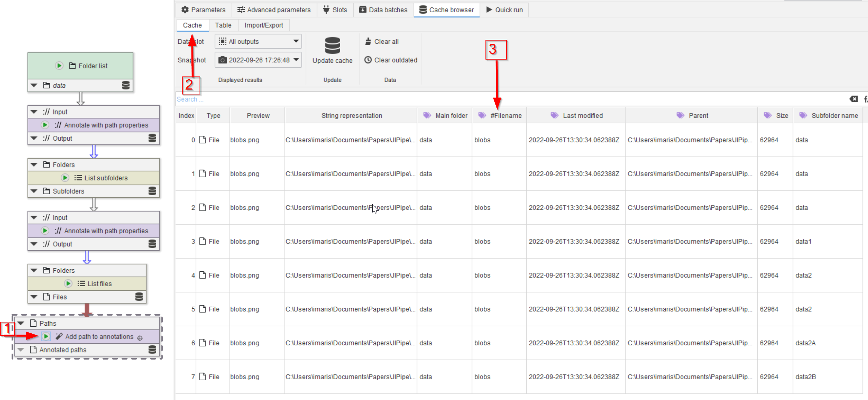The height and width of the screenshot is (400, 868).
Task: Switch to the Import/Export tab
Action: click(x=263, y=25)
